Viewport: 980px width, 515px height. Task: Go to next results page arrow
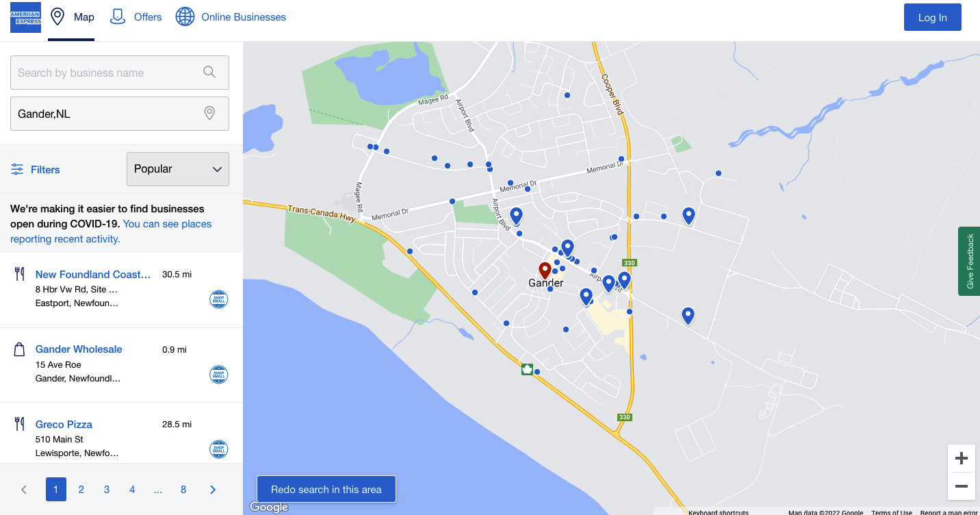point(213,490)
